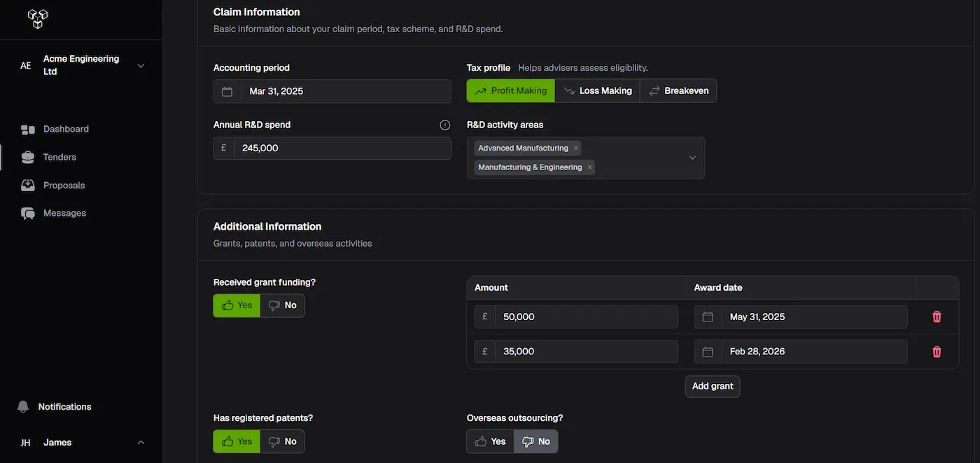
Task: Click calendar icon beside May 31, 2025
Action: (708, 317)
